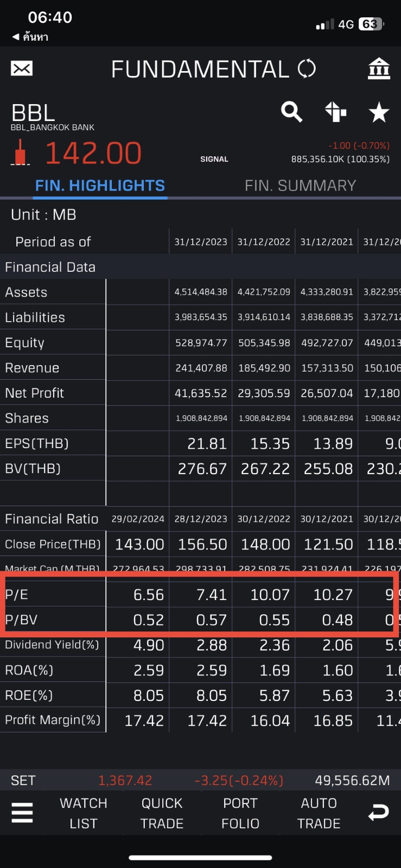The width and height of the screenshot is (401, 868).
Task: Toggle the star favorite for BBL
Action: (379, 112)
